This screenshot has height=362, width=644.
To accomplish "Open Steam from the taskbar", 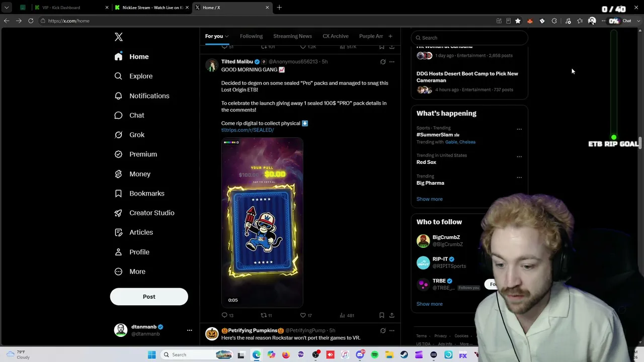I will pyautogui.click(x=404, y=355).
